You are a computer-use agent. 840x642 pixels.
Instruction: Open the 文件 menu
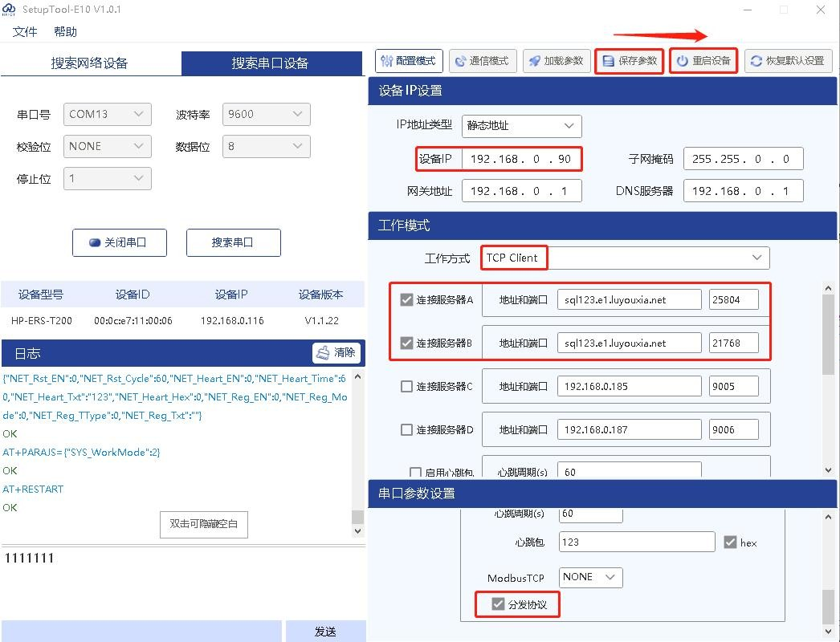tap(25, 31)
